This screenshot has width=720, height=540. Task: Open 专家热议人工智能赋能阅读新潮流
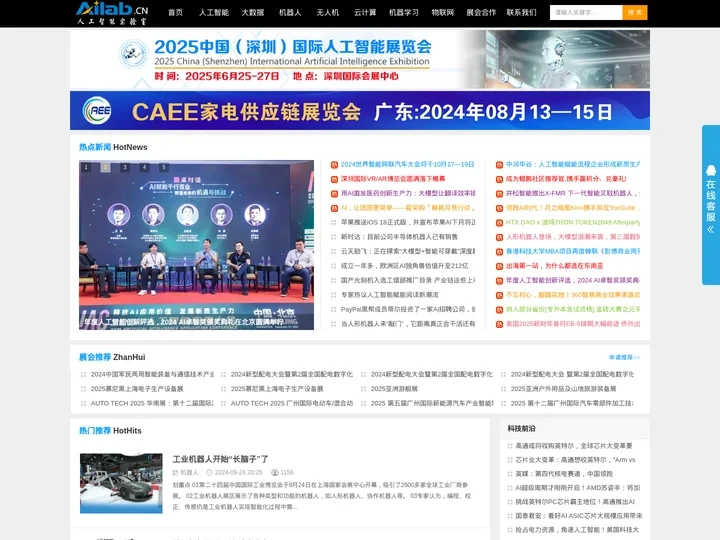pyautogui.click(x=389, y=295)
